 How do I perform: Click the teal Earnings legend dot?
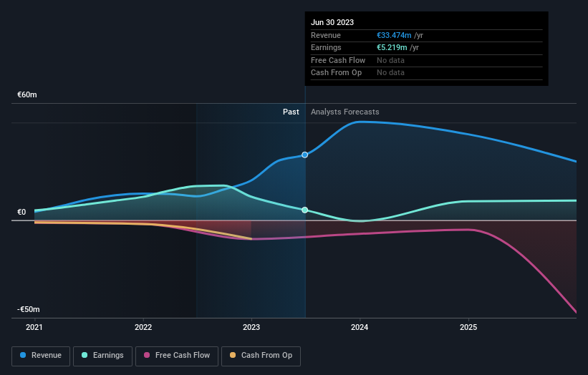[85, 355]
